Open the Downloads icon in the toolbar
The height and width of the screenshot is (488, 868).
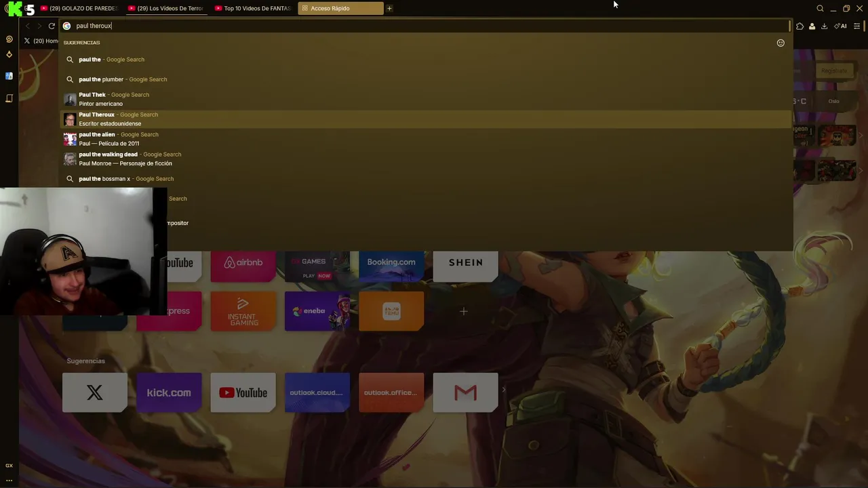click(824, 26)
